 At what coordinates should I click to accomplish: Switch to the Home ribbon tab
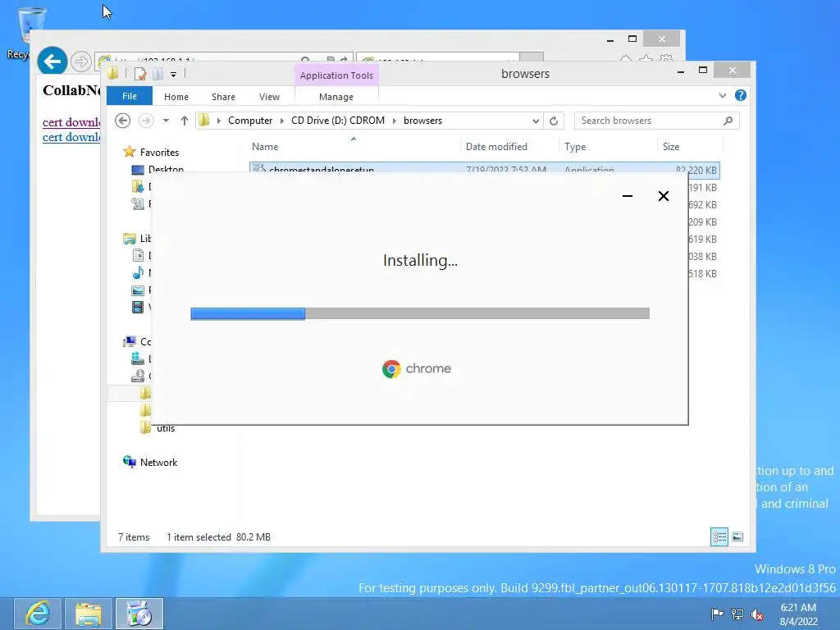[x=176, y=97]
